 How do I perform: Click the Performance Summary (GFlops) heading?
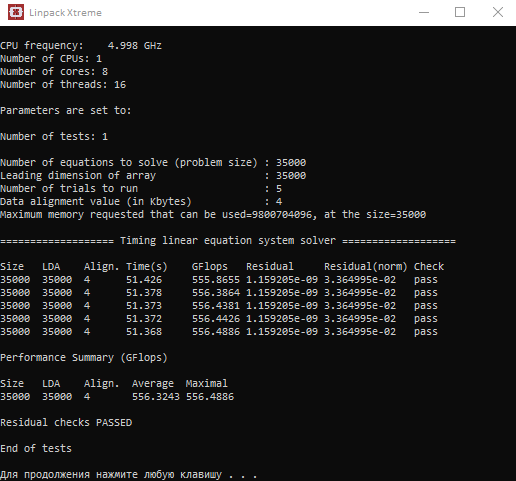(84, 357)
